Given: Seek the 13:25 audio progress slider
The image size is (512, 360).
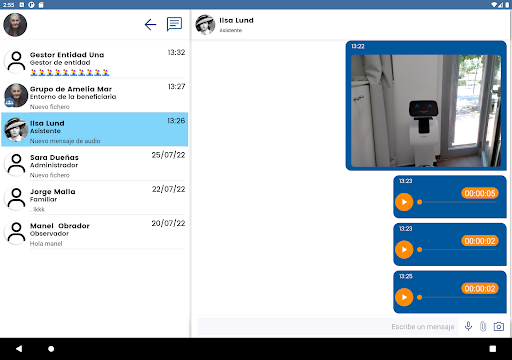Looking at the screenshot, I should [457, 297].
